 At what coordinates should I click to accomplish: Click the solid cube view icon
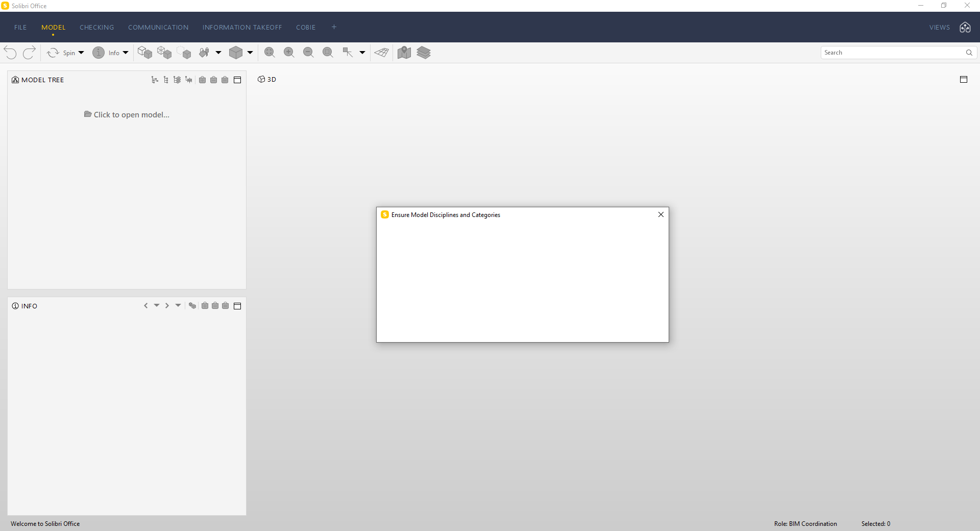click(x=236, y=53)
